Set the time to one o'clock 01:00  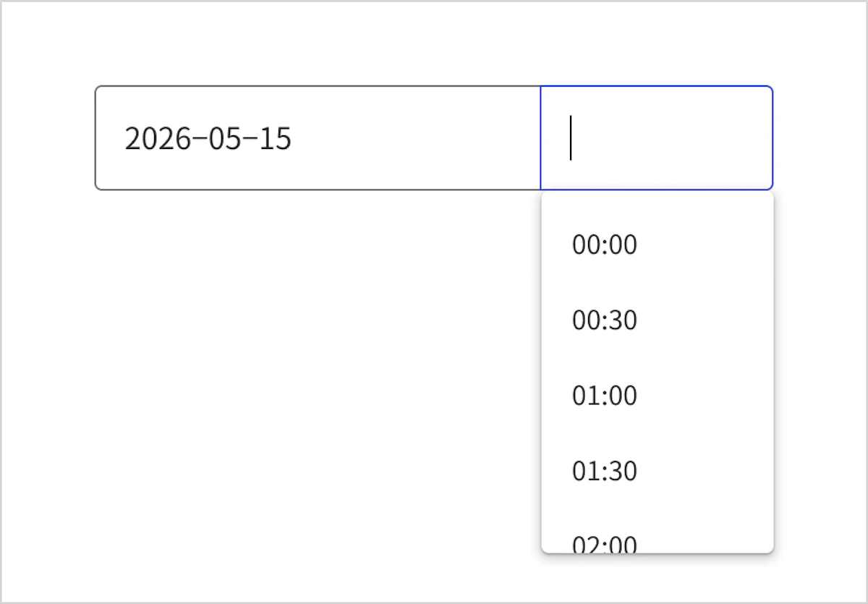click(657, 395)
